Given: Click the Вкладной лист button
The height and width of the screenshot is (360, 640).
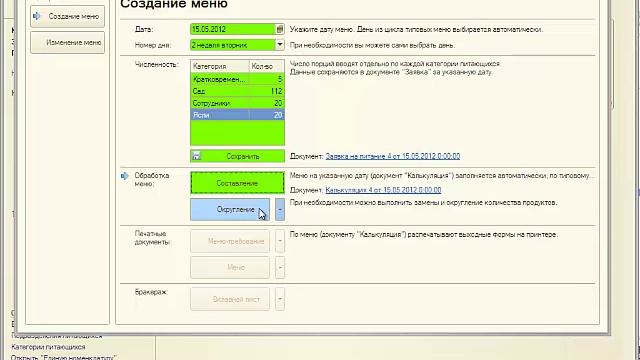Looking at the screenshot, I should point(230,299).
